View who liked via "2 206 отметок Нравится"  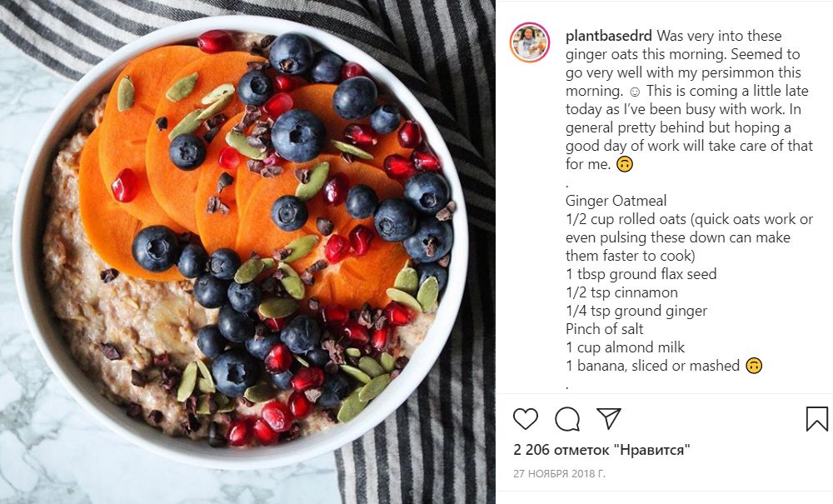[601, 450]
